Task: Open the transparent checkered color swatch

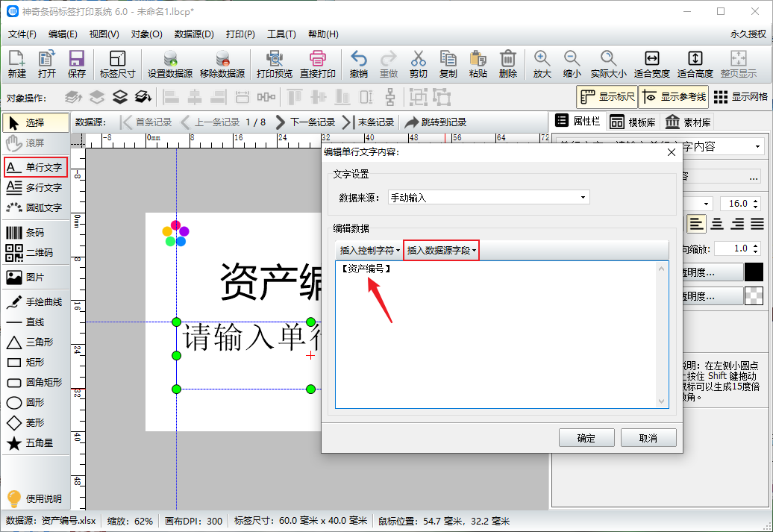Action: pyautogui.click(x=754, y=295)
